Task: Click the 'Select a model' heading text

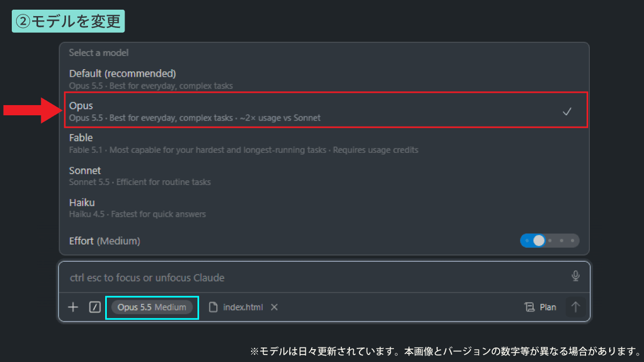Action: click(x=99, y=53)
